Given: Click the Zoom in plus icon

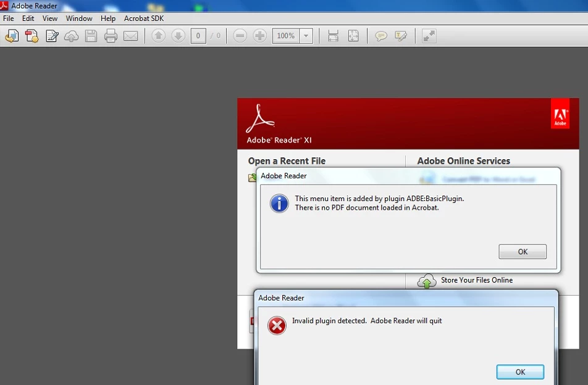Looking at the screenshot, I should (x=259, y=36).
